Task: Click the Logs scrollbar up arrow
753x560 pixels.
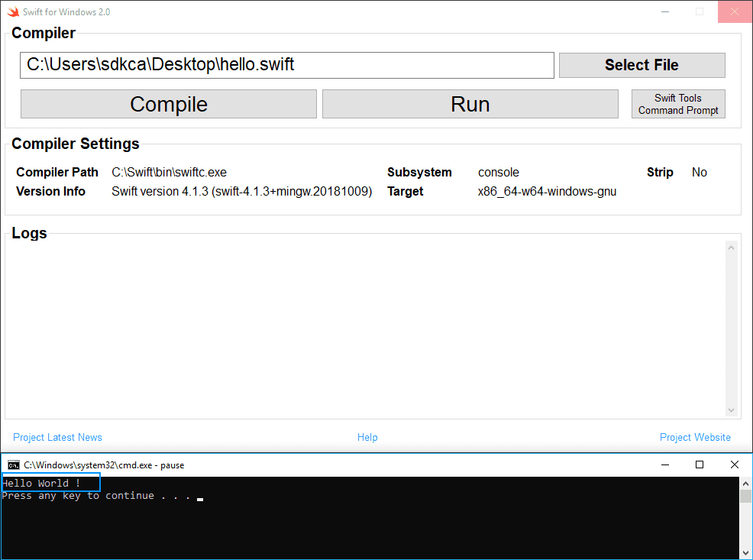Action: point(732,248)
